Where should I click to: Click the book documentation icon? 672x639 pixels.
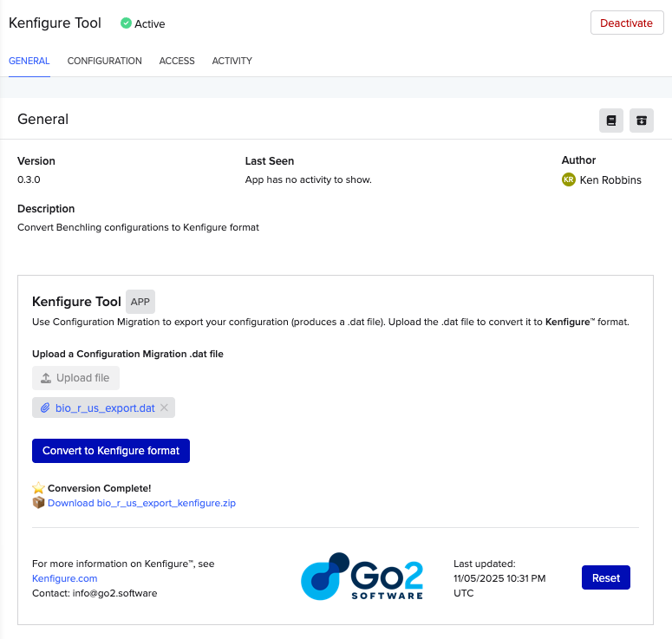point(611,121)
